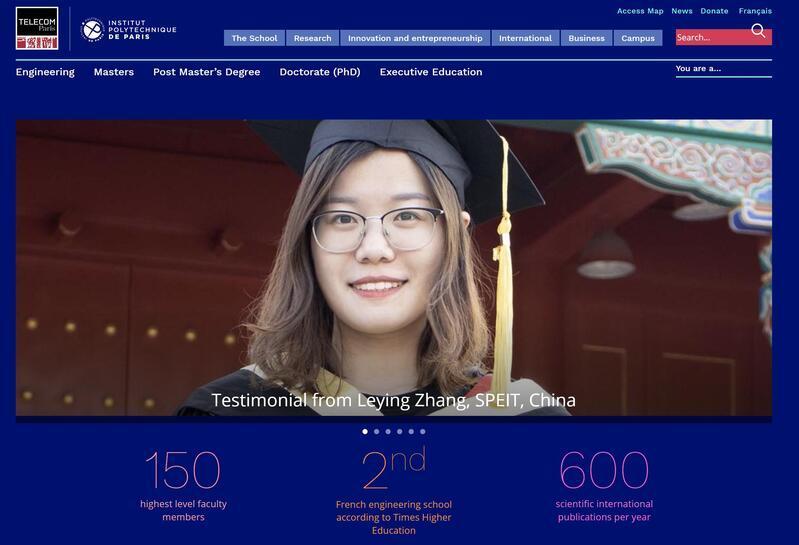The height and width of the screenshot is (545, 799).
Task: Open the Research menu
Action: (x=312, y=38)
